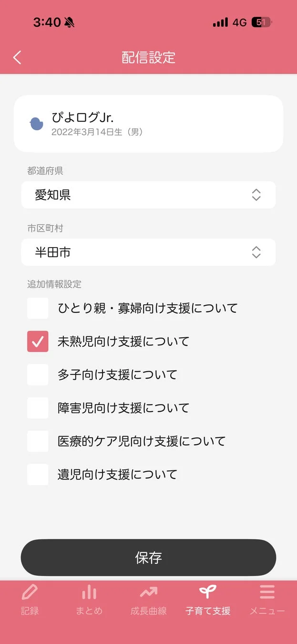The width and height of the screenshot is (297, 644).
Task: Enable ひとり親・寡婦向け支援について
Action: tap(38, 308)
